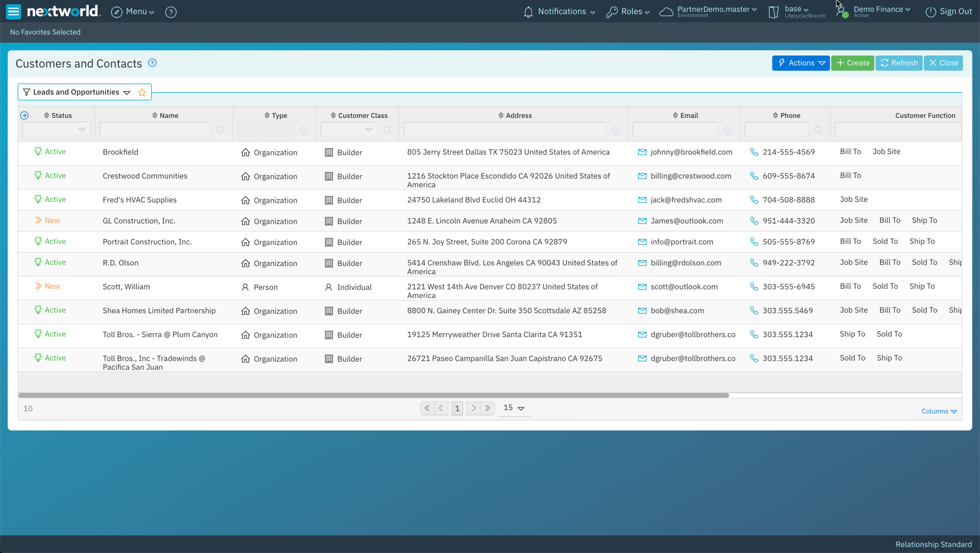Screen dimensions: 980x553
Task: Open the Actions menu
Action: pos(800,62)
